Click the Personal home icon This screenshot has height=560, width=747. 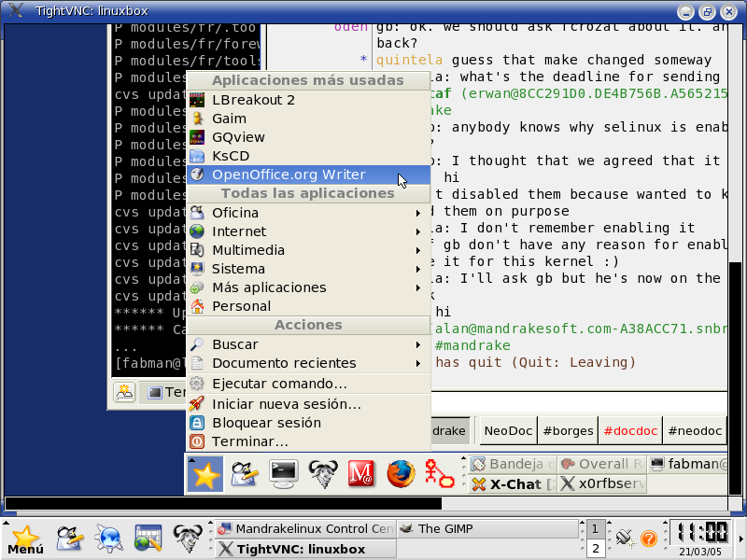coord(197,306)
